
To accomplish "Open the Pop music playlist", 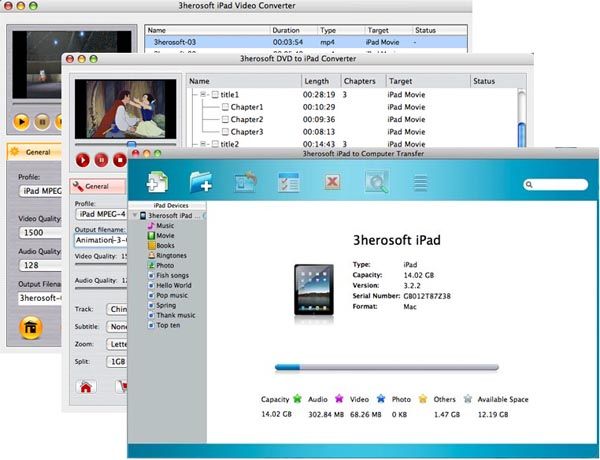I will (168, 295).
